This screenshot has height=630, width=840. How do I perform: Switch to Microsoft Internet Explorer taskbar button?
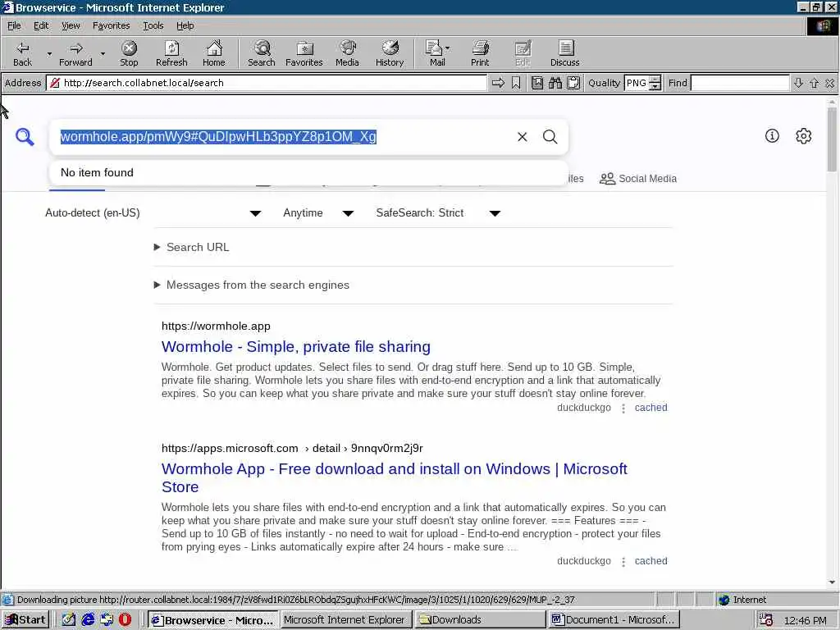click(345, 620)
